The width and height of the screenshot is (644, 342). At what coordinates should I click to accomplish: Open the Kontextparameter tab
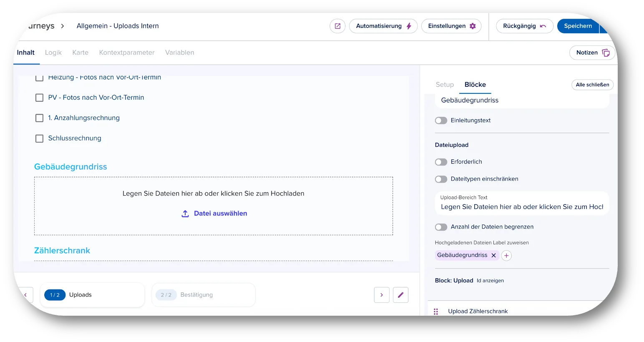[x=127, y=53]
